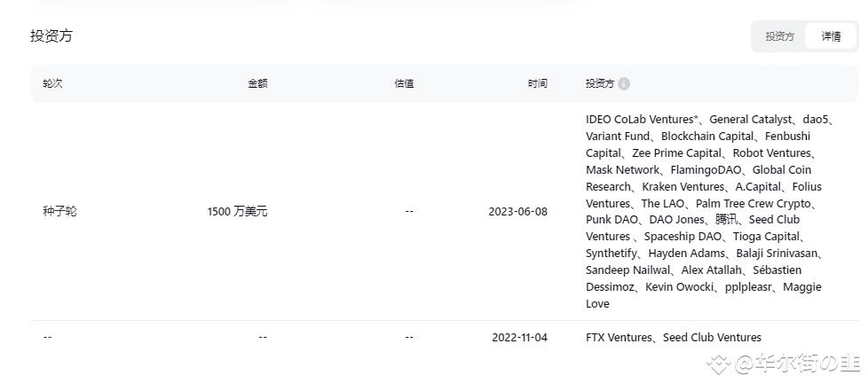
Task: Select the 详情 view tab
Action: click(x=831, y=36)
